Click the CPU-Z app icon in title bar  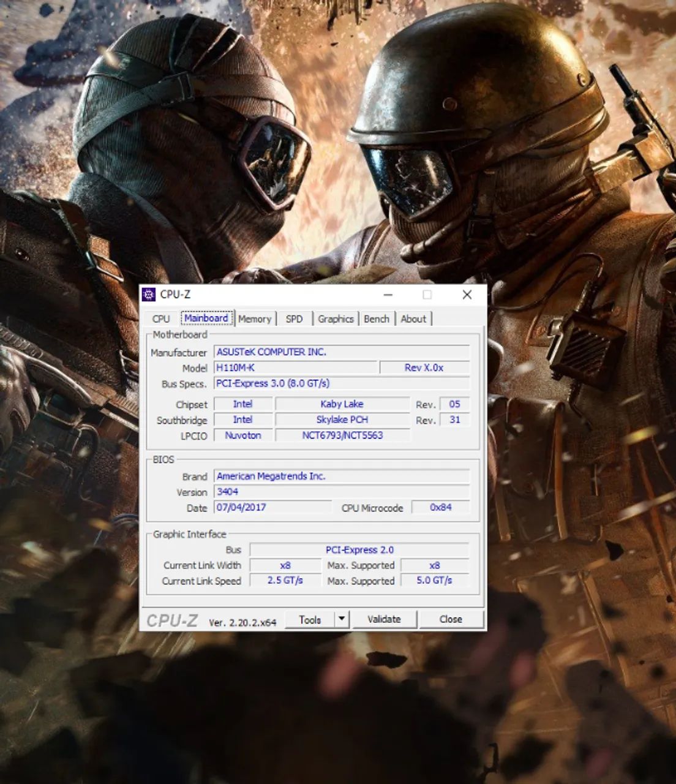[149, 295]
